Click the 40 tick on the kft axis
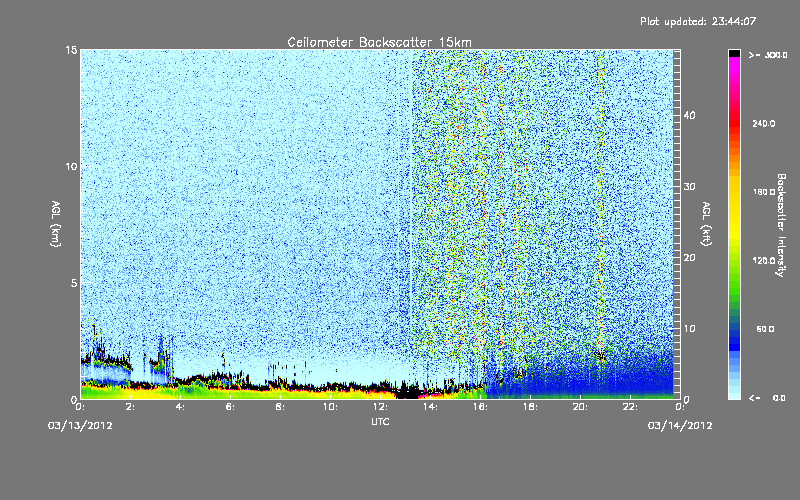Image resolution: width=800 pixels, height=500 pixels. 689,115
